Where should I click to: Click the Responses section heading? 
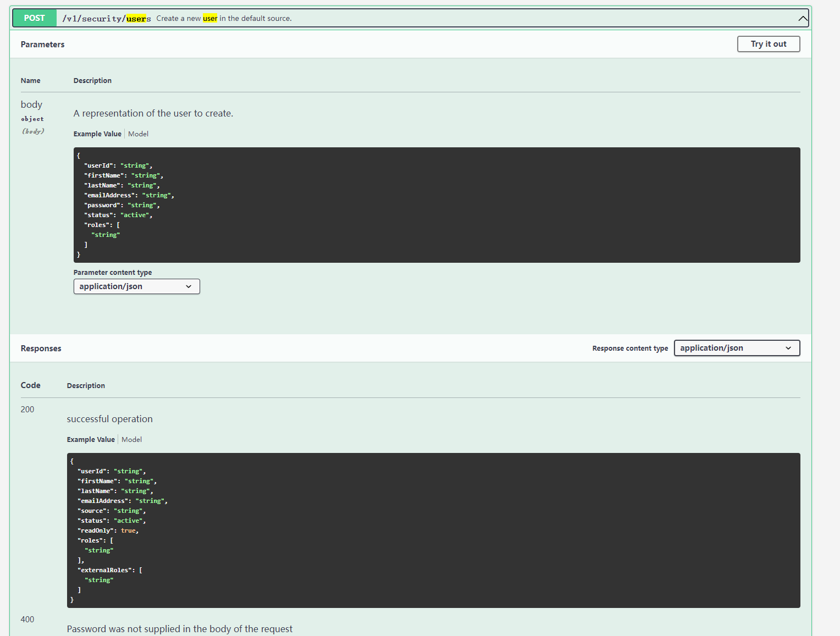click(41, 349)
